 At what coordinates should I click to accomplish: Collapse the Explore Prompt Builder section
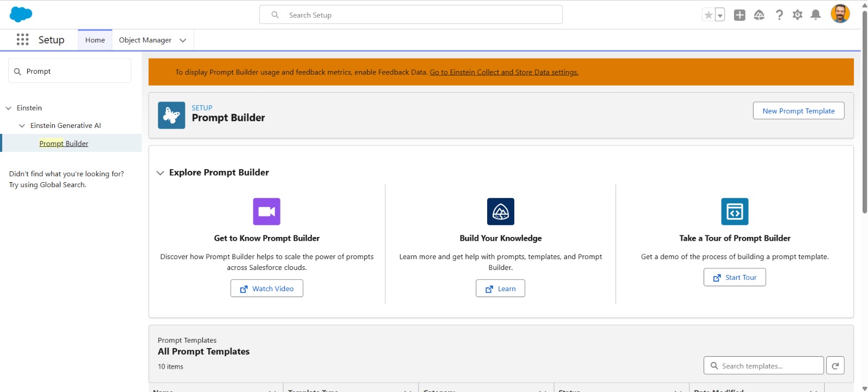coord(160,173)
